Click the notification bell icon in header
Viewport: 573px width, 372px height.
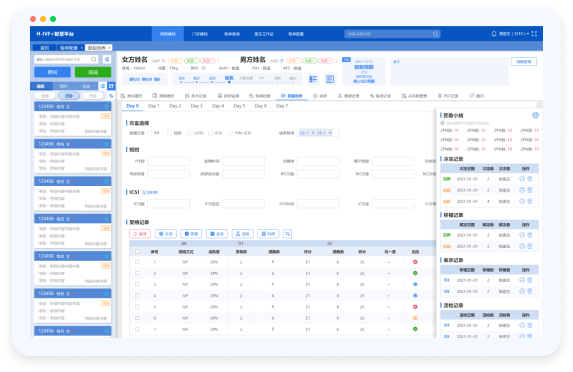click(x=494, y=34)
